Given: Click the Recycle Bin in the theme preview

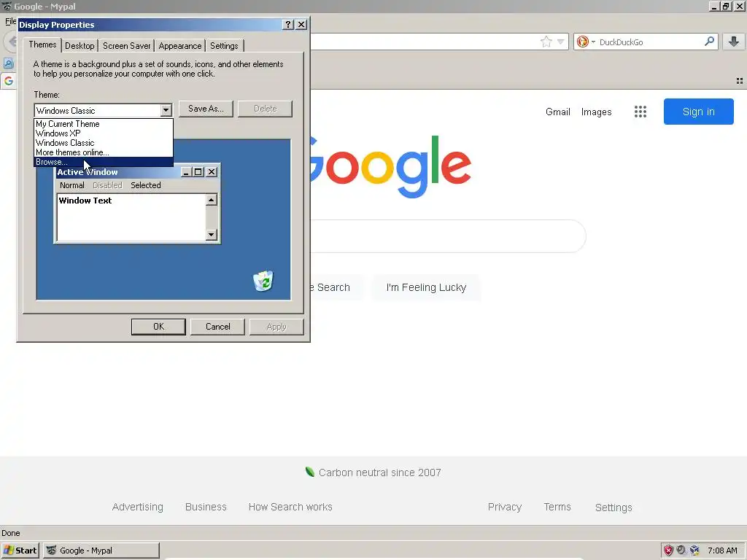Looking at the screenshot, I should click(263, 281).
